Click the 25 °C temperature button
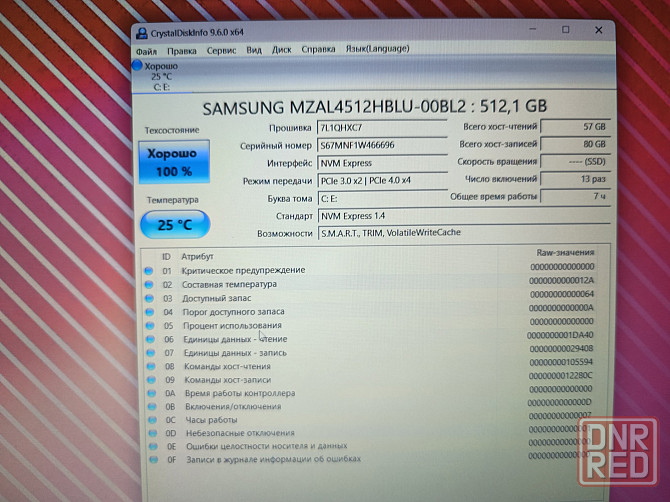This screenshot has width=670, height=502. coord(175,224)
